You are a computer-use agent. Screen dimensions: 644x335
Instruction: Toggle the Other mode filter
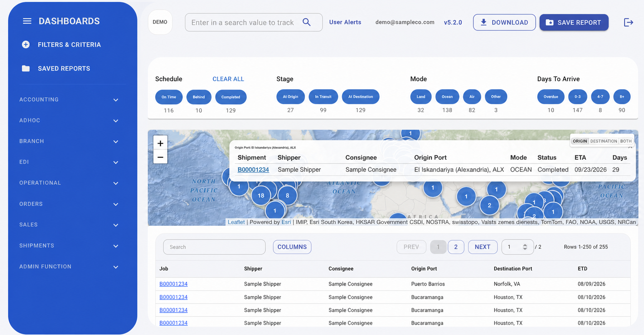tap(496, 97)
